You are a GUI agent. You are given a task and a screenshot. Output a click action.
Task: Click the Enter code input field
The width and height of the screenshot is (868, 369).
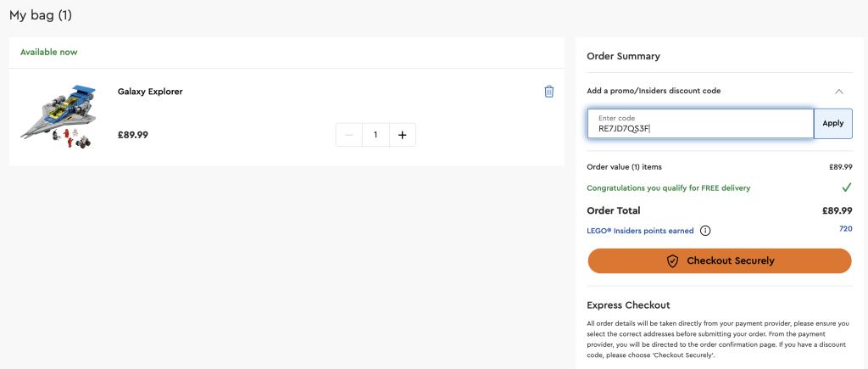700,124
